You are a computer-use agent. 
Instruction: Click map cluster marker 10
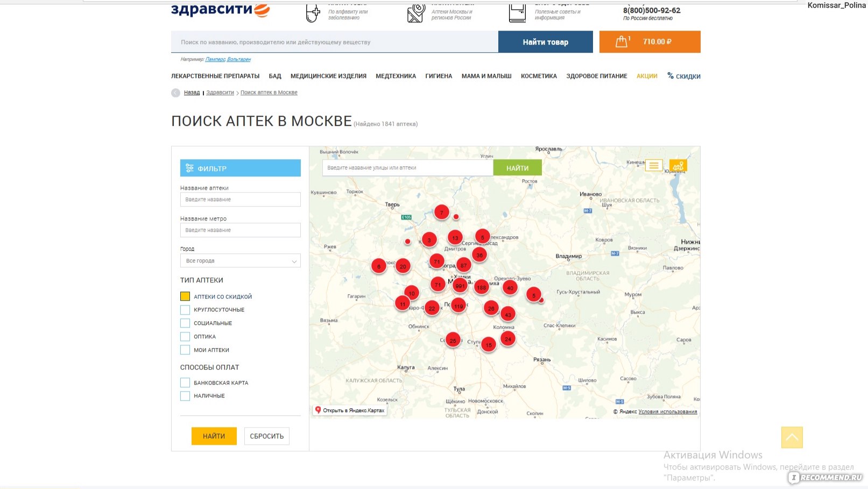(x=411, y=293)
